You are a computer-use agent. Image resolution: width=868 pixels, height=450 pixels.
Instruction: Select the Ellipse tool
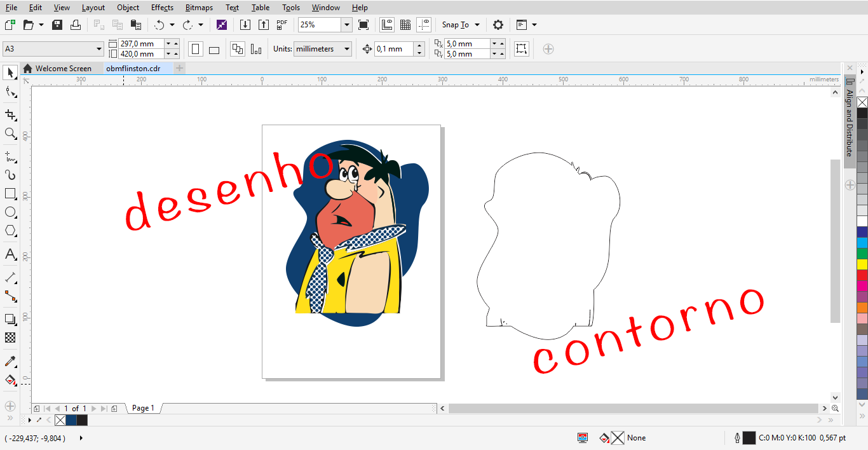pos(10,212)
